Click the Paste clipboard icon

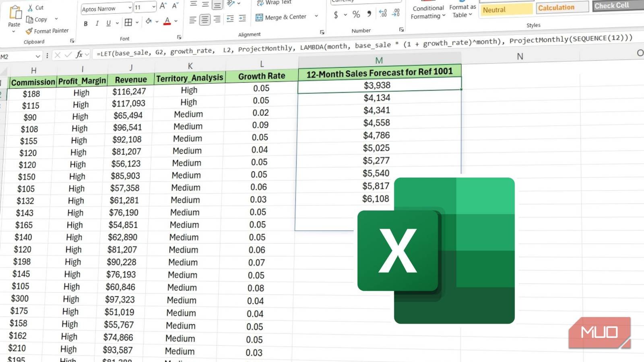[x=15, y=13]
